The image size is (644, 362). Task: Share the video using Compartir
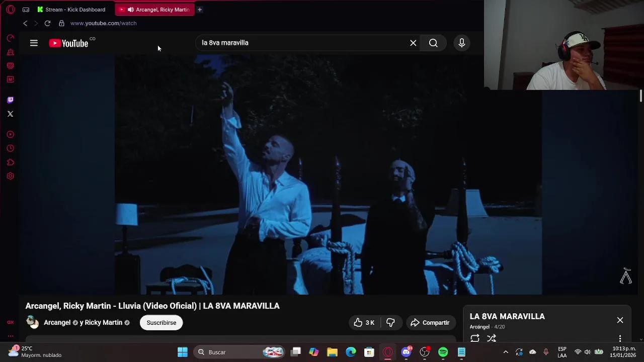pyautogui.click(x=430, y=323)
